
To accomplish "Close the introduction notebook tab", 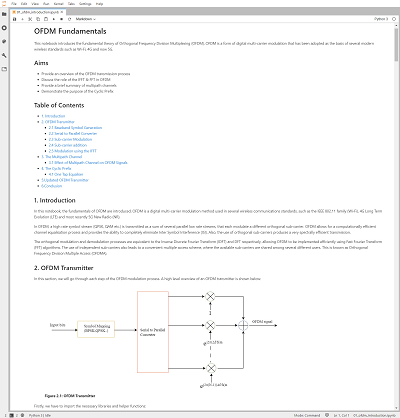I will point(62,12).
